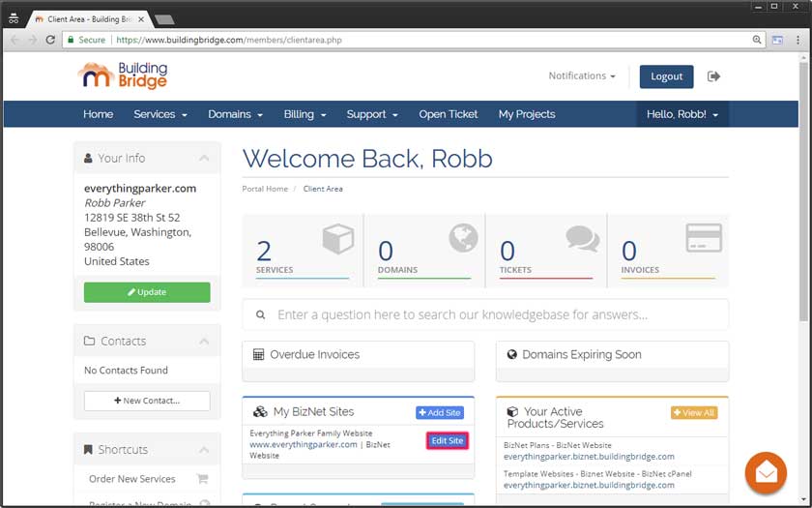This screenshot has height=508, width=812.
Task: Expand the Support menu dropdown
Action: tap(372, 114)
